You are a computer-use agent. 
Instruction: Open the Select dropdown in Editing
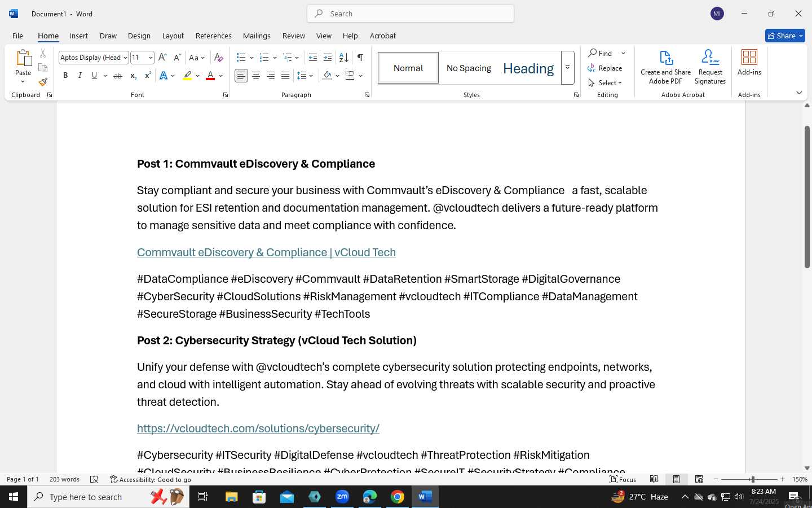[605, 83]
